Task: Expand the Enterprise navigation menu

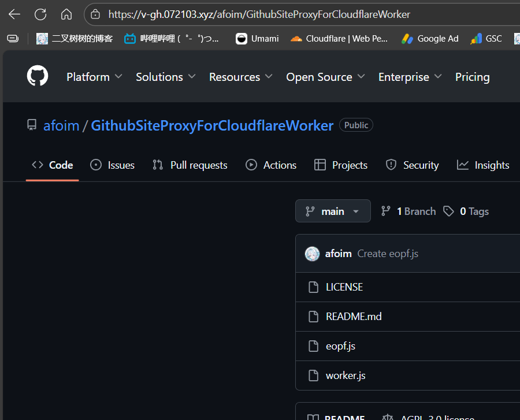Action: click(410, 77)
